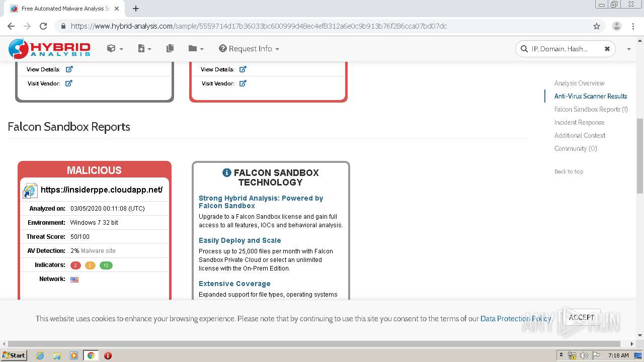Accept the cookie notice
Image resolution: width=644 pixels, height=362 pixels.
(x=582, y=317)
